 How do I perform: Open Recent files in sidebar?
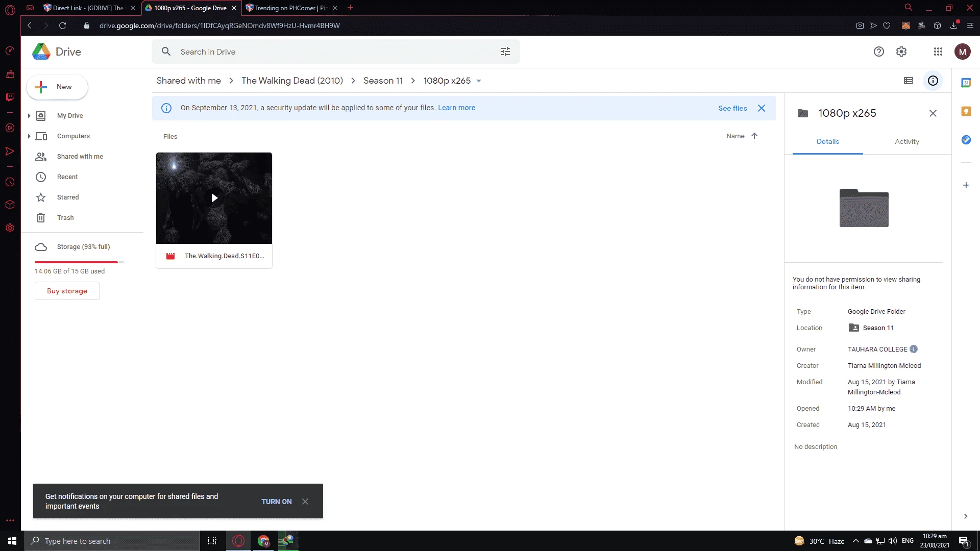pyautogui.click(x=67, y=177)
